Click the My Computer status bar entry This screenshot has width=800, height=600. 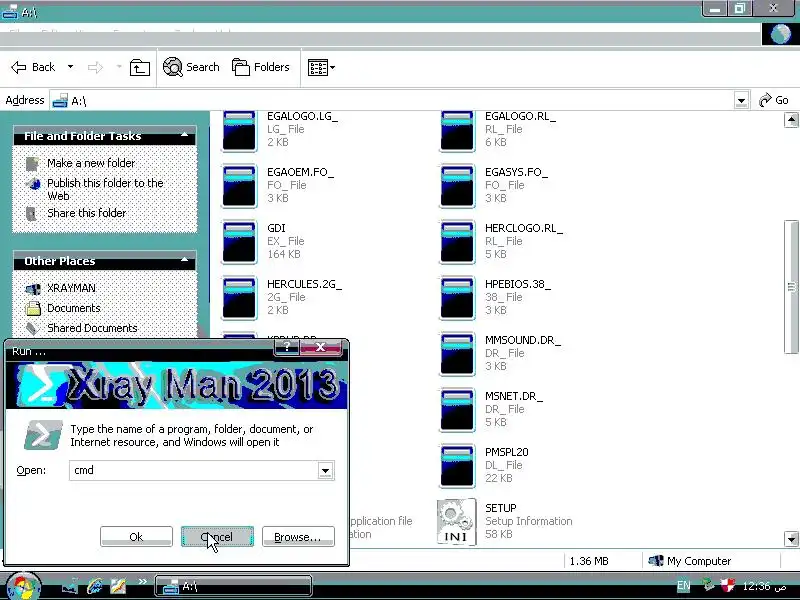(x=689, y=561)
